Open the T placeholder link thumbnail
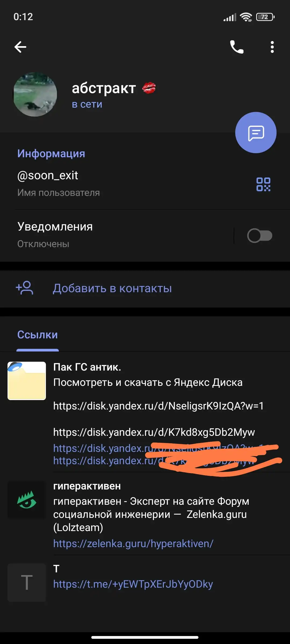290x644 pixels. [27, 583]
